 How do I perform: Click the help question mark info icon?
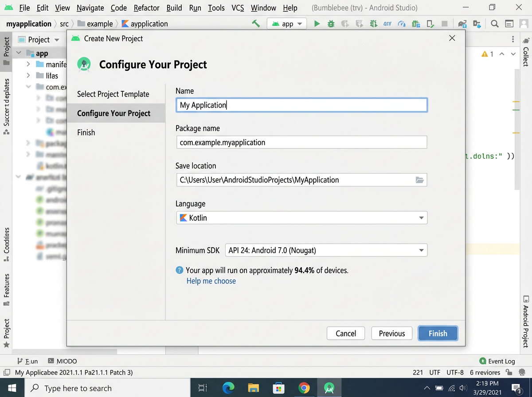[180, 270]
